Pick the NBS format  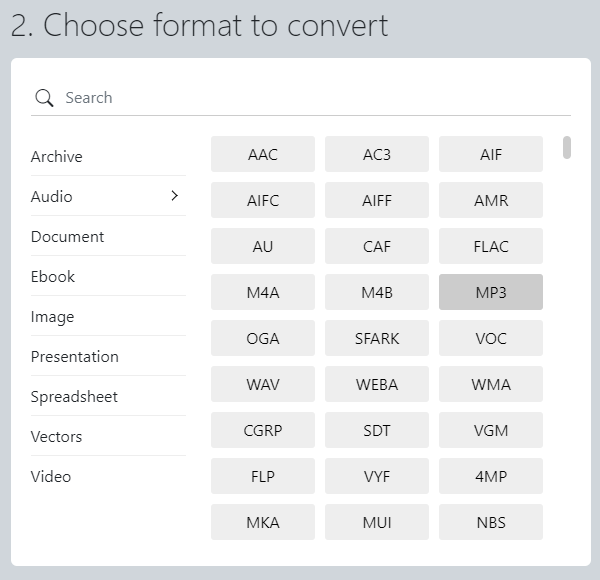[491, 522]
